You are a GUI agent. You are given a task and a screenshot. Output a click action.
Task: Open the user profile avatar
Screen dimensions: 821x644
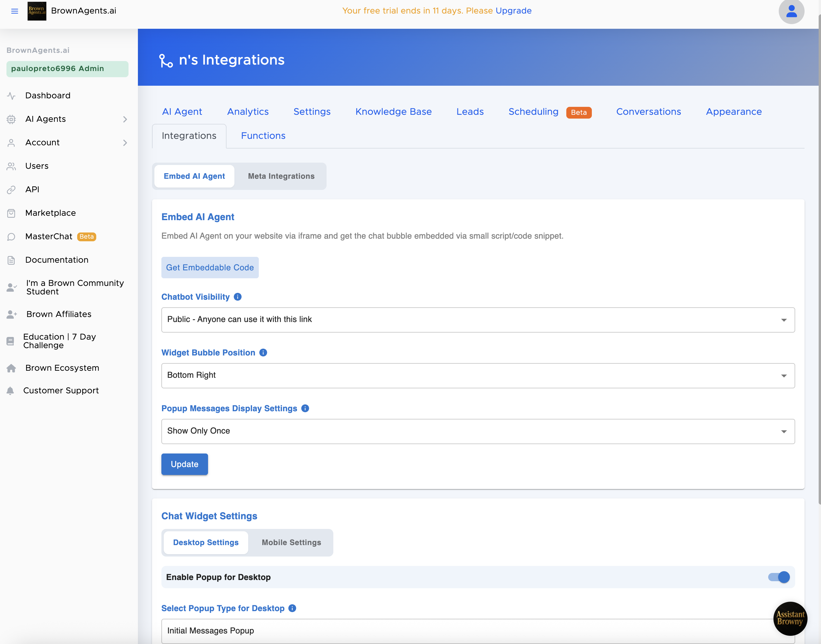(x=791, y=11)
